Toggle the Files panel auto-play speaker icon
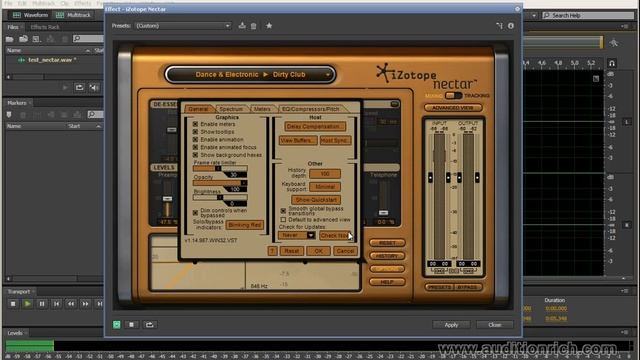This screenshot has height=360, width=640. 94,87
